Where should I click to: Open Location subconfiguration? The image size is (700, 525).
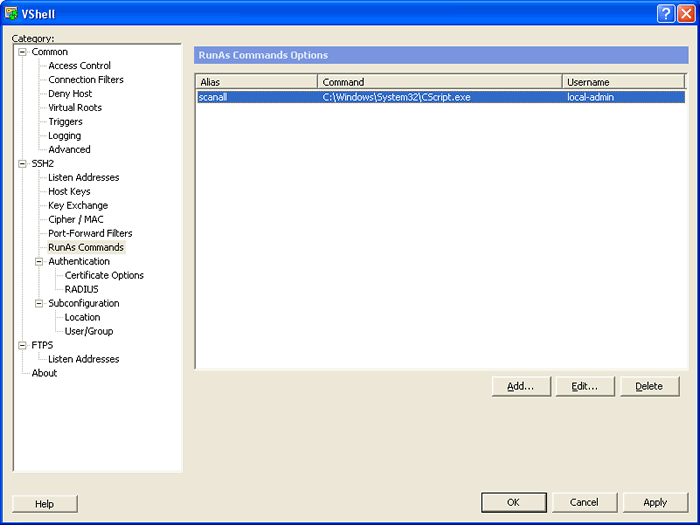83,317
